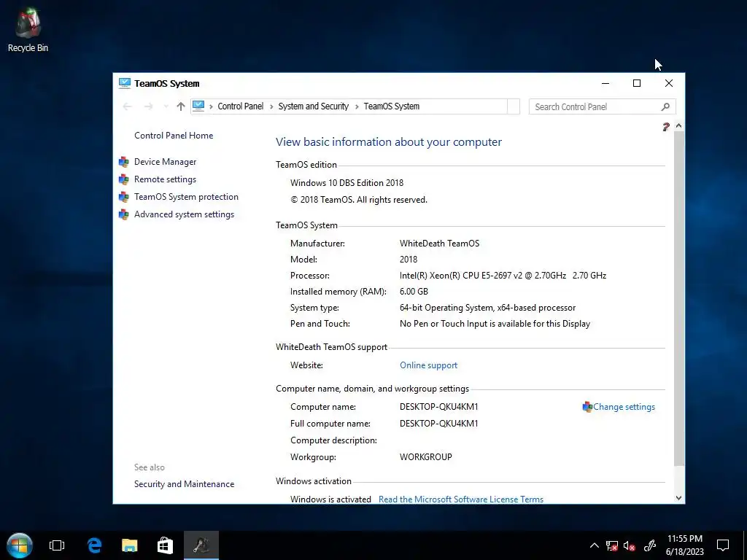Click the shield icon beside Change settings

click(x=587, y=407)
